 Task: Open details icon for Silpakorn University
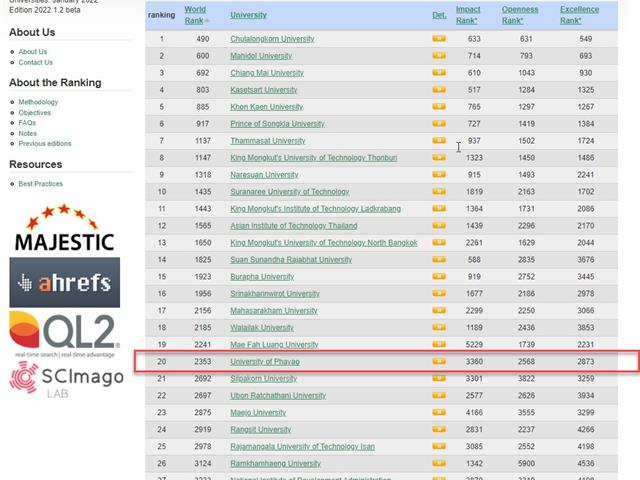click(x=439, y=379)
